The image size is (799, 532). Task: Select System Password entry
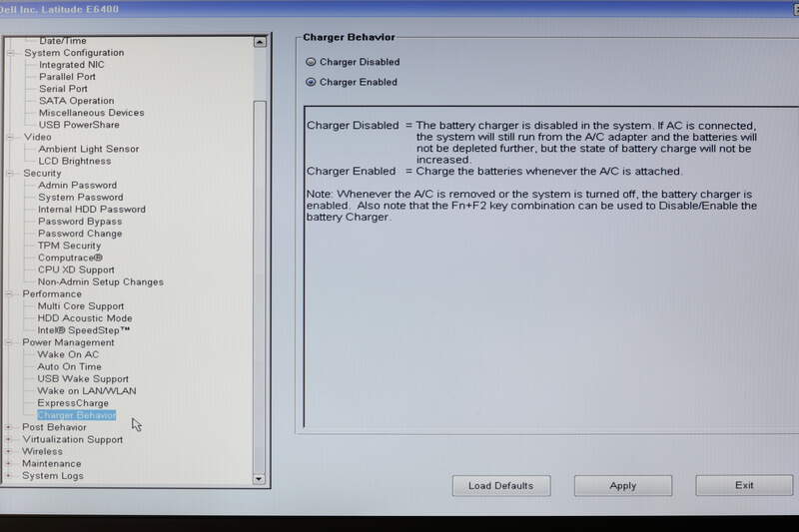(81, 198)
